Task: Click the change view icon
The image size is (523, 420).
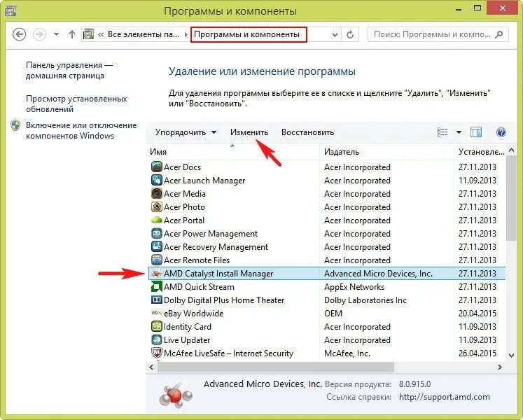Action: click(x=442, y=132)
